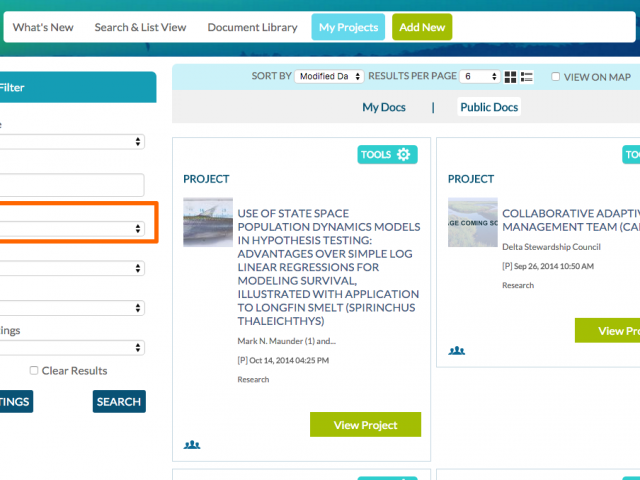Go to What's New menu item
640x480 pixels.
click(x=43, y=27)
